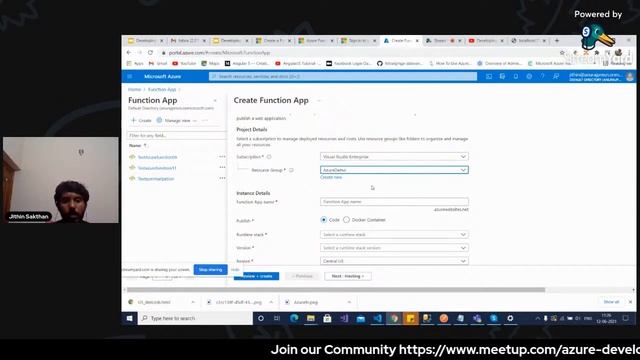Open new browser tab with plus icon

557,40
